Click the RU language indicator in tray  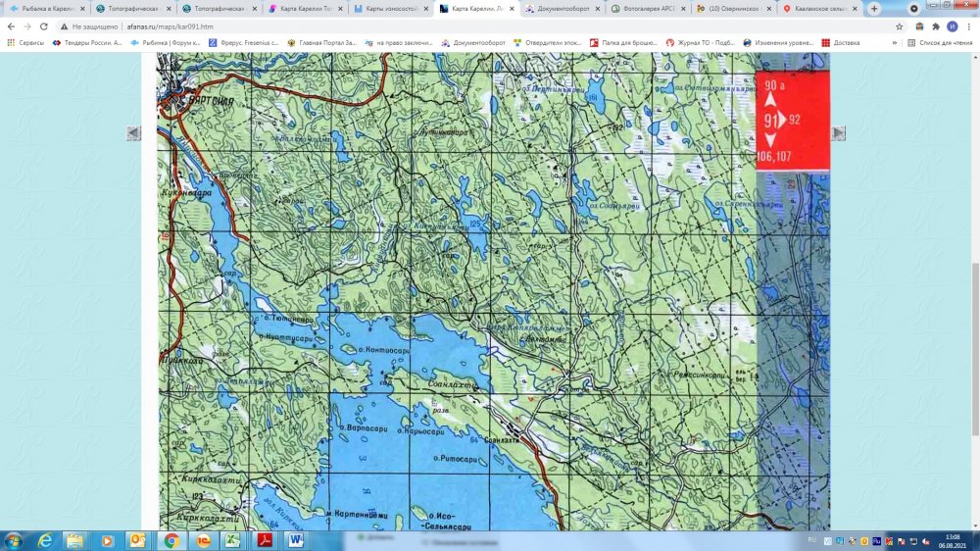pyautogui.click(x=811, y=540)
